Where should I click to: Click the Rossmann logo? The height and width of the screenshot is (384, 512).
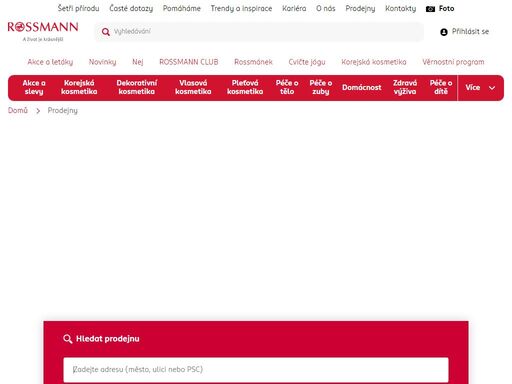[x=43, y=31]
